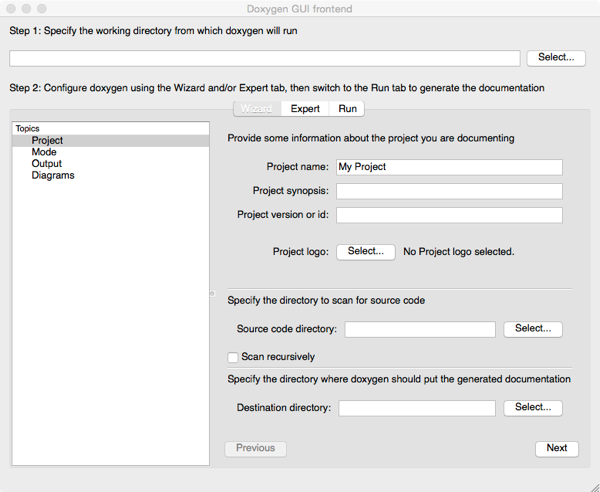
Task: Click Select to choose project logo
Action: point(365,252)
